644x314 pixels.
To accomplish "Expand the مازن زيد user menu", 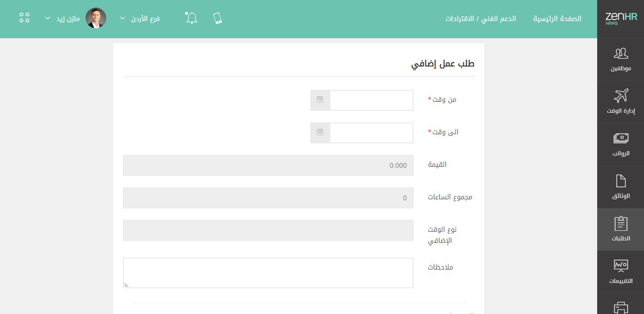I will coord(62,19).
